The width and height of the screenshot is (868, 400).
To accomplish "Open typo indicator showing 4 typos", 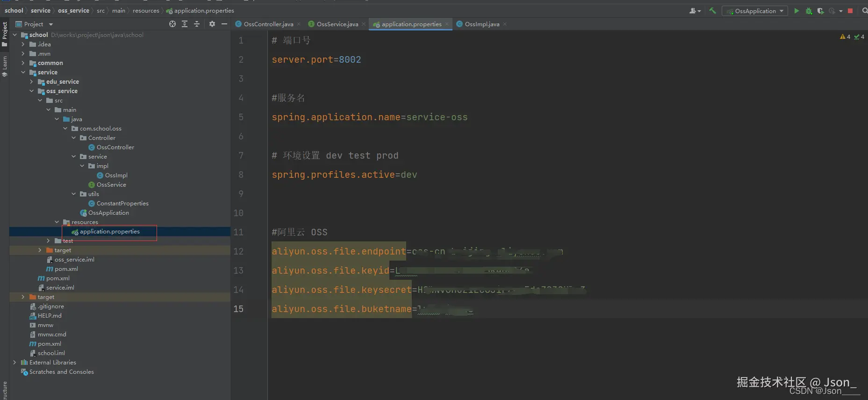I will pyautogui.click(x=859, y=36).
